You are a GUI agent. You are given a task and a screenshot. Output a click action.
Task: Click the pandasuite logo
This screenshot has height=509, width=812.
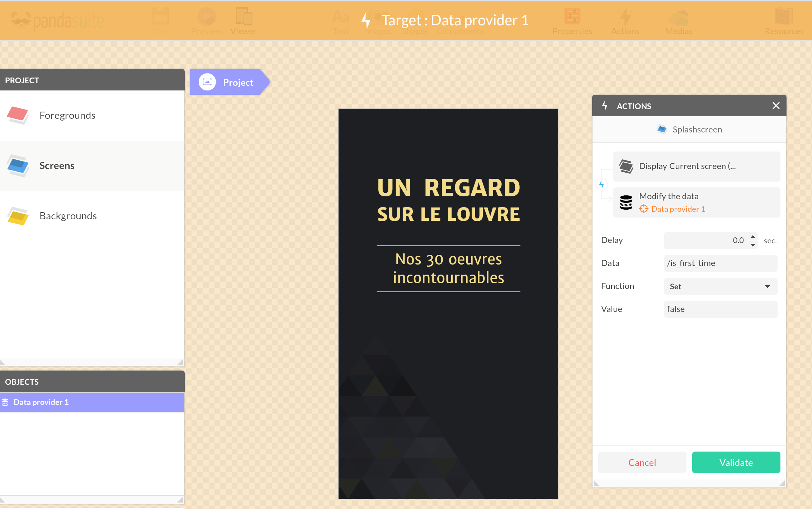(57, 20)
